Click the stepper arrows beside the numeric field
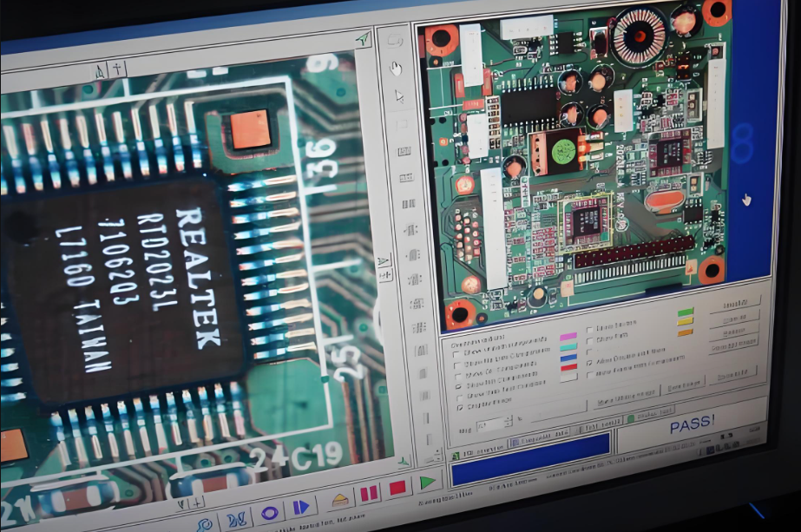The image size is (801, 532). coord(508,421)
